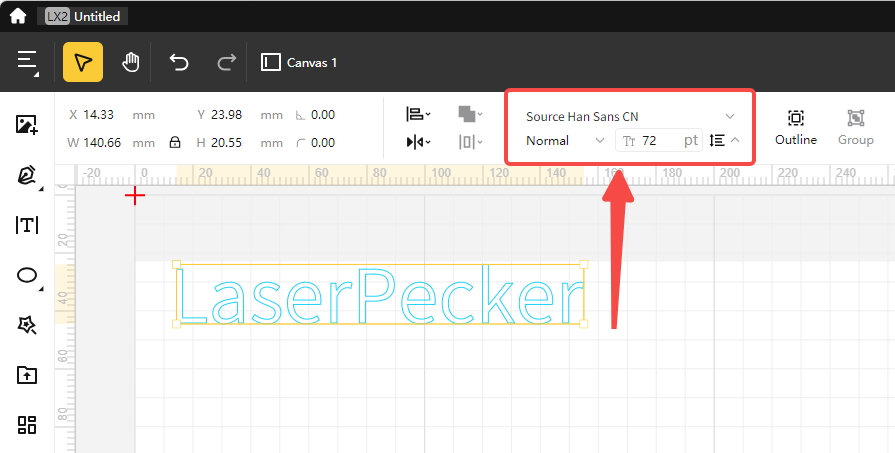The width and height of the screenshot is (895, 453).
Task: Collapse the text options chevron
Action: click(x=735, y=140)
